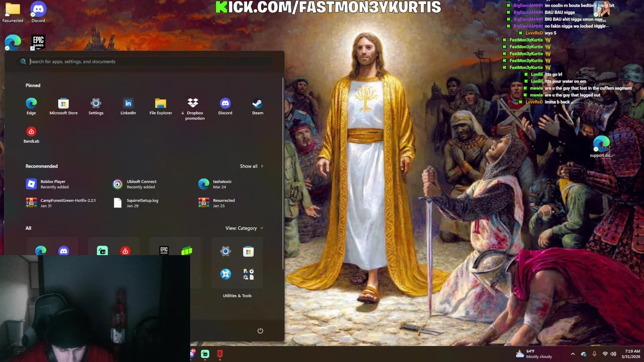Click the Start menu power button
Image resolution: width=644 pixels, height=362 pixels.
[x=260, y=331]
